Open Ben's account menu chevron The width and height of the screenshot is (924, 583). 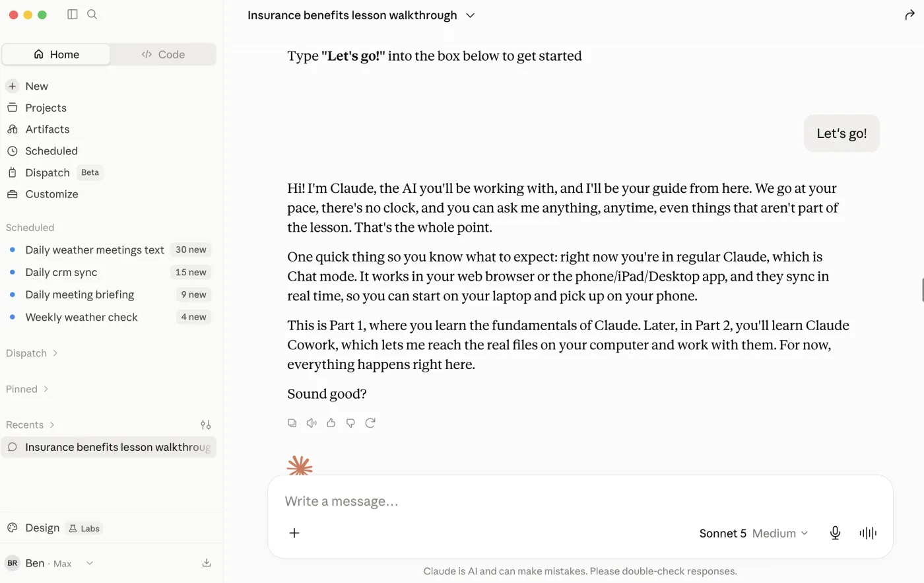[x=90, y=563]
